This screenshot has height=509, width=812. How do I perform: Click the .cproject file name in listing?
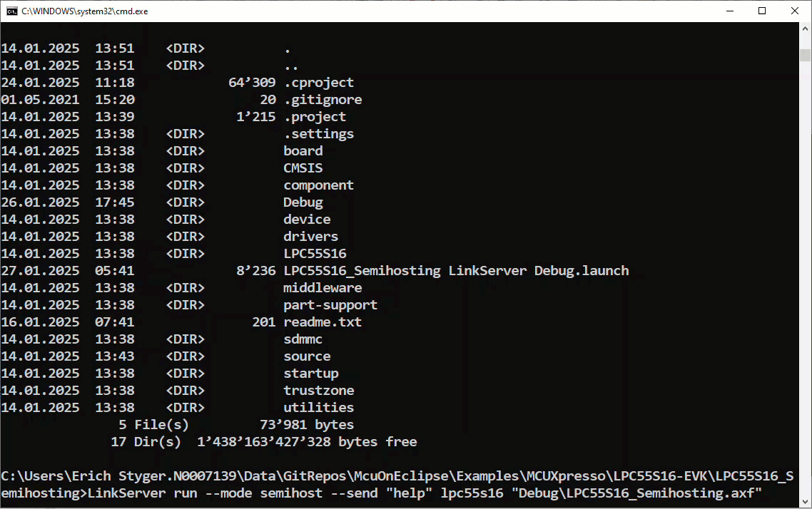[318, 83]
